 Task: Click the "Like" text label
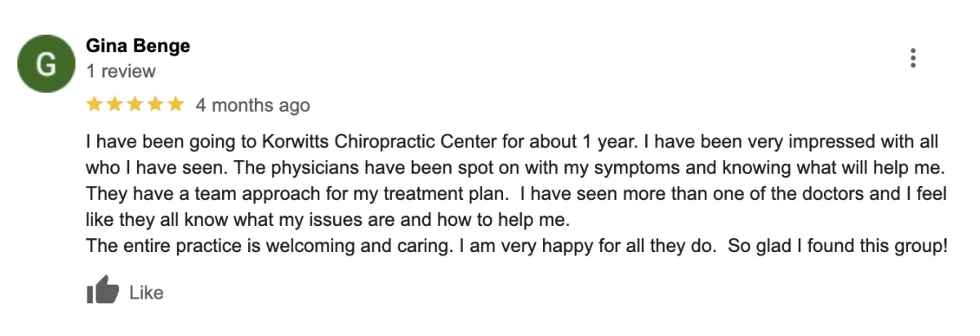pyautogui.click(x=147, y=292)
